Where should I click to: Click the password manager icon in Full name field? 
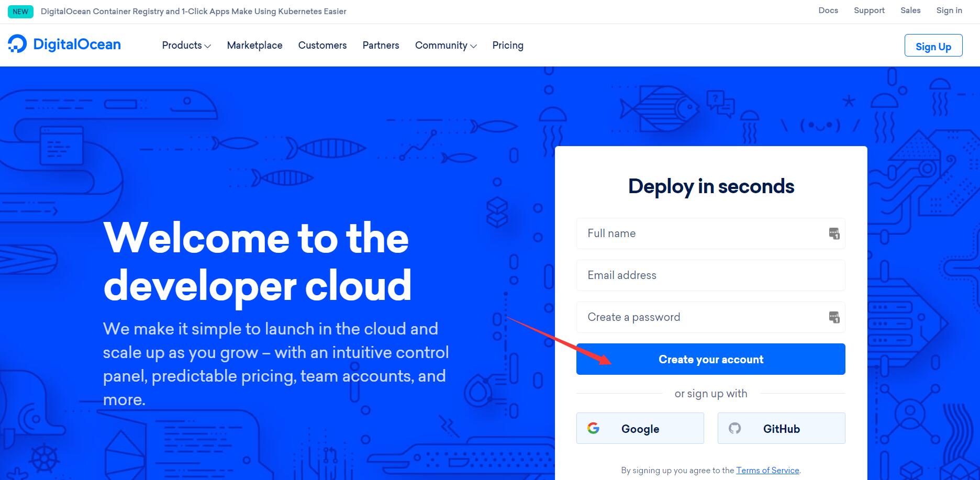pos(834,233)
